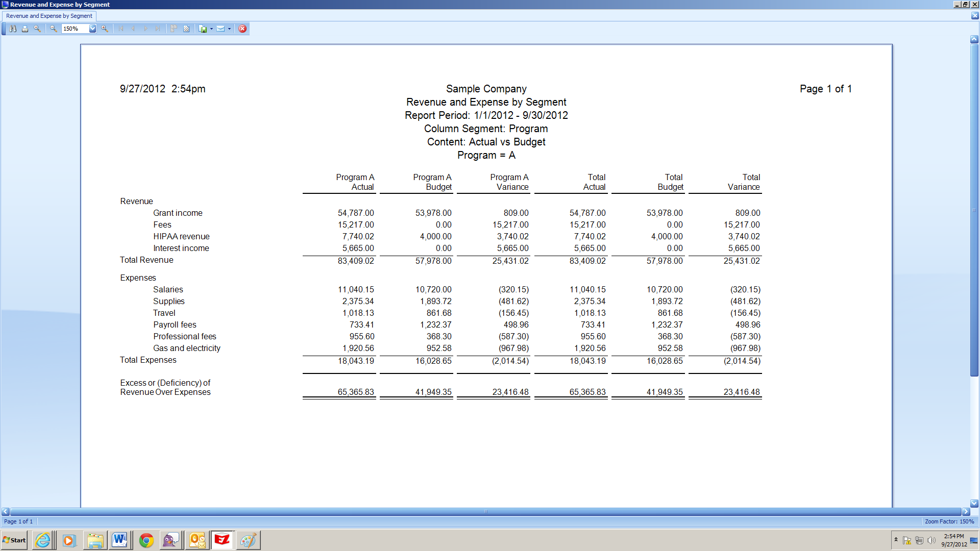Click the zoom out magnifier icon
Viewport: 980px width, 551px height.
pyautogui.click(x=53, y=29)
